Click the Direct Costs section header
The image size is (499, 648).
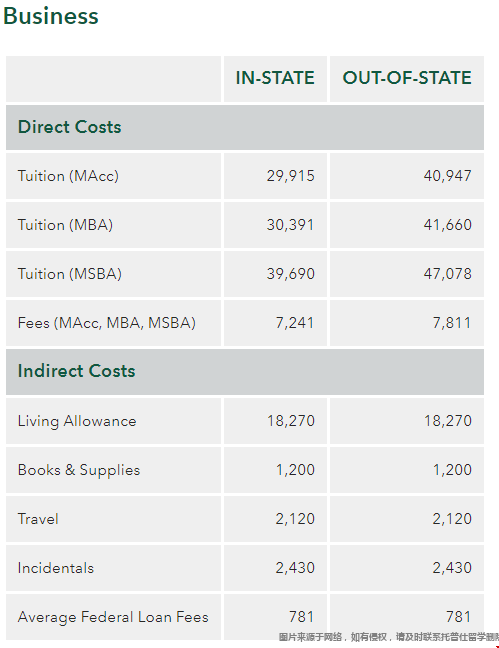(x=69, y=127)
